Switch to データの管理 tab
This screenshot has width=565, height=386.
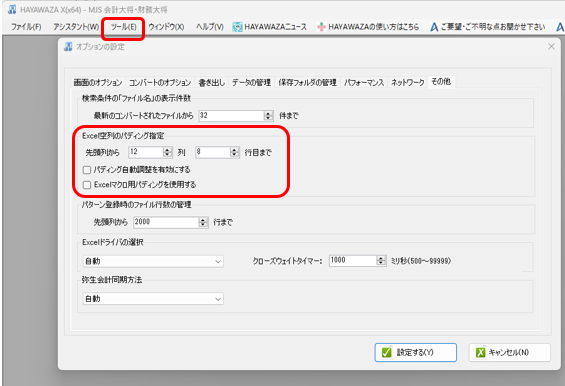point(251,83)
